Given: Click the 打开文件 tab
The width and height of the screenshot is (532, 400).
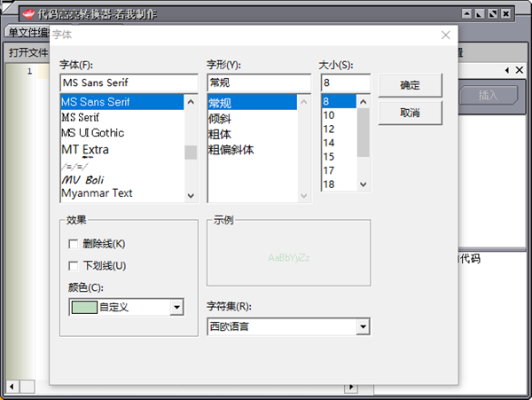Looking at the screenshot, I should pos(27,52).
